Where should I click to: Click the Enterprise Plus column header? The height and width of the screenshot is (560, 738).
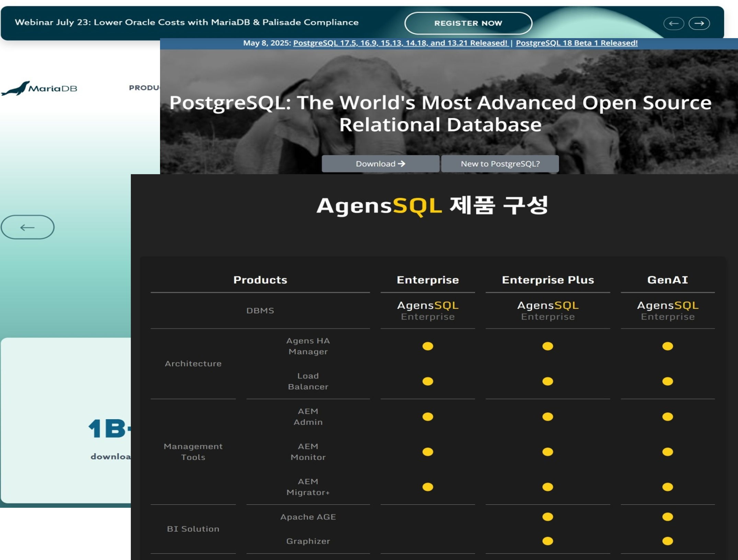click(x=548, y=280)
